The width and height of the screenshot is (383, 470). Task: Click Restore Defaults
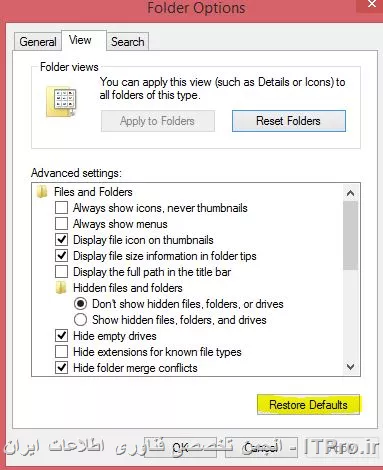tap(308, 405)
